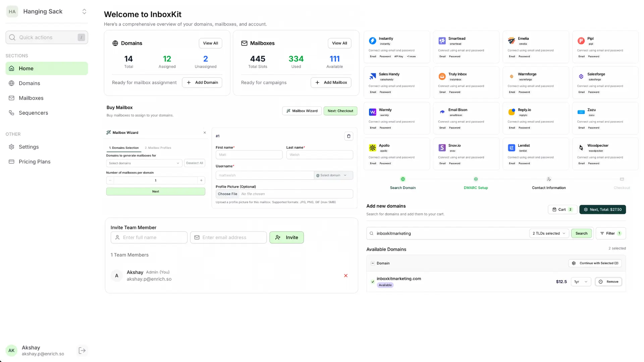This screenshot has width=644, height=362.
Task: Increase number of mailboxes per domain
Action: (x=201, y=180)
